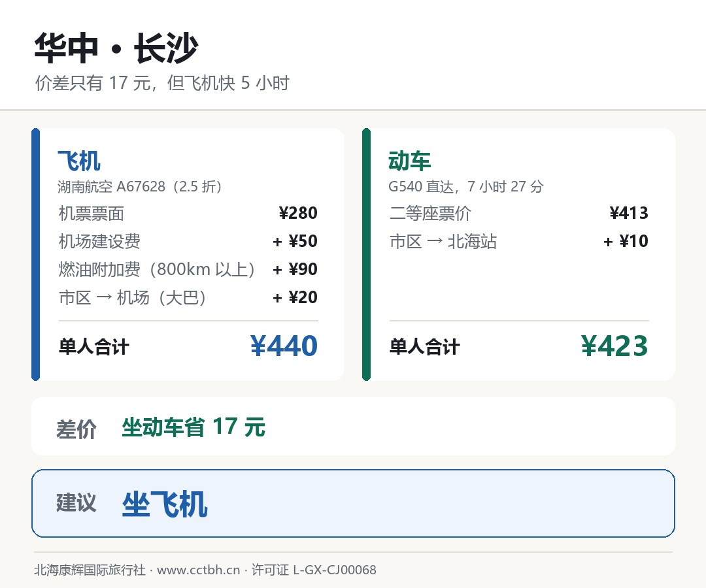Click 市区 → 机场（大巴）label
The height and width of the screenshot is (588, 706).
(132, 297)
